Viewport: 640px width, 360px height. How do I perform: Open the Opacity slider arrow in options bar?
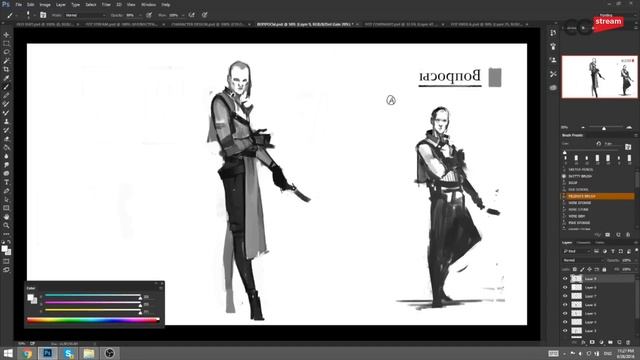140,15
